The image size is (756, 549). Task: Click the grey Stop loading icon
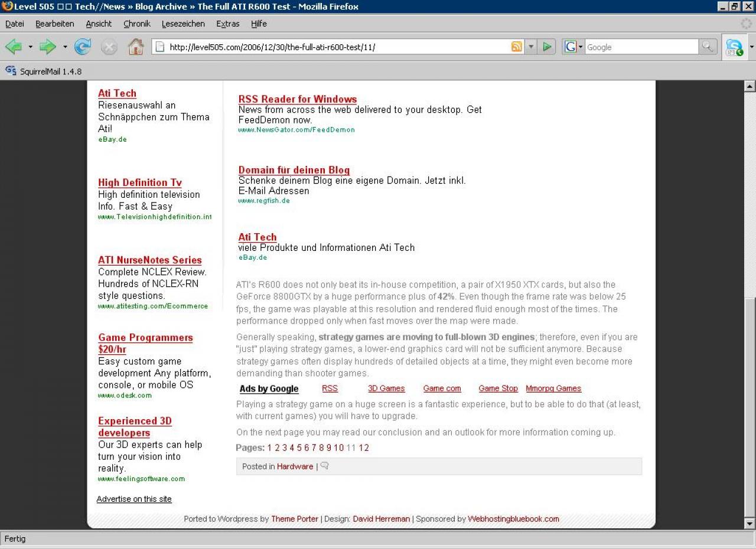click(109, 47)
